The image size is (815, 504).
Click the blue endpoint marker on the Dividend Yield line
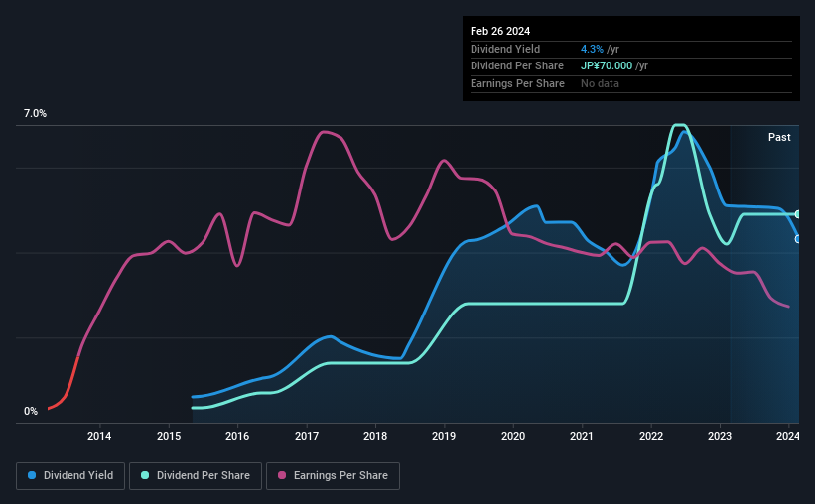pos(797,239)
